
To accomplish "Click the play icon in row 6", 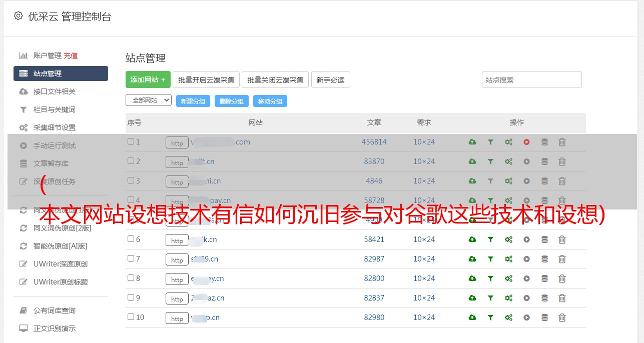I will pyautogui.click(x=526, y=239).
